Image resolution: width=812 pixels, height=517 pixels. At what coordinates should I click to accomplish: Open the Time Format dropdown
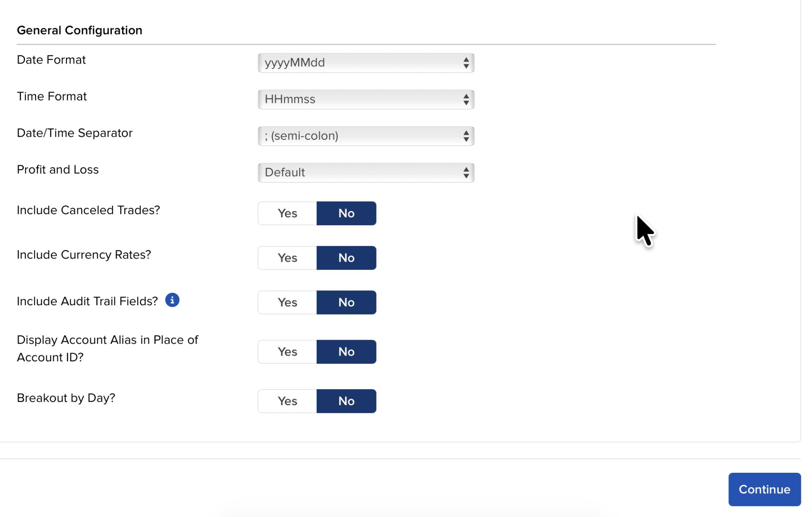coord(365,99)
